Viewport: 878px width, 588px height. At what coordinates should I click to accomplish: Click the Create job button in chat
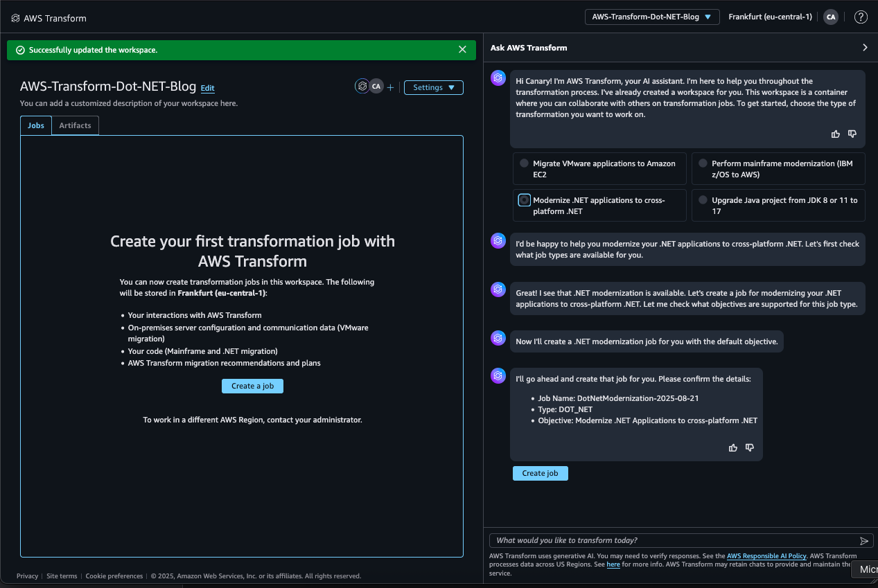540,473
